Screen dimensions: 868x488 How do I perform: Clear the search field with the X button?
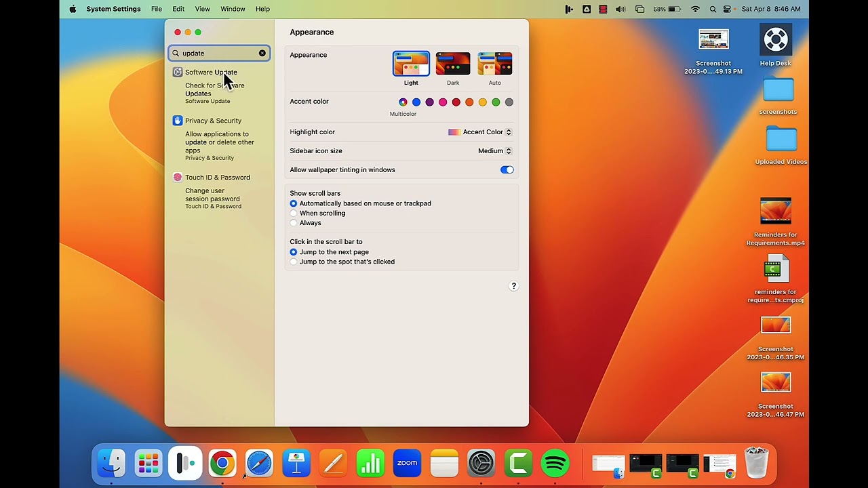pos(262,53)
